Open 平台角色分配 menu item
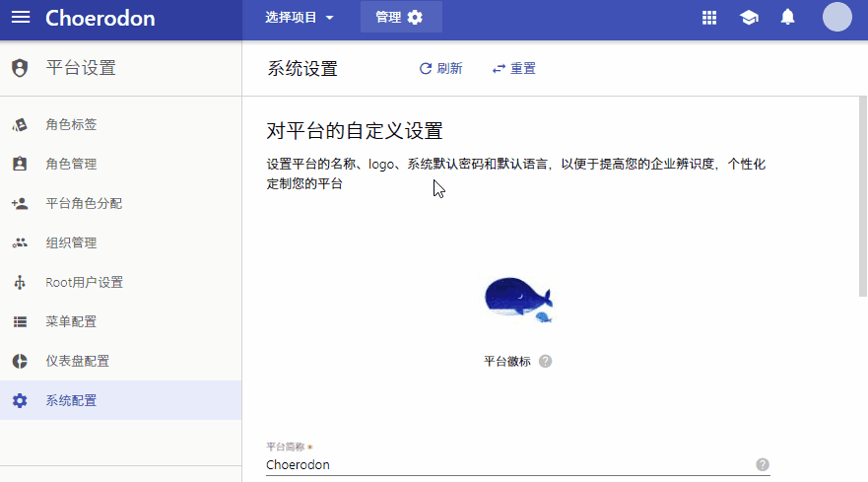 tap(120, 203)
